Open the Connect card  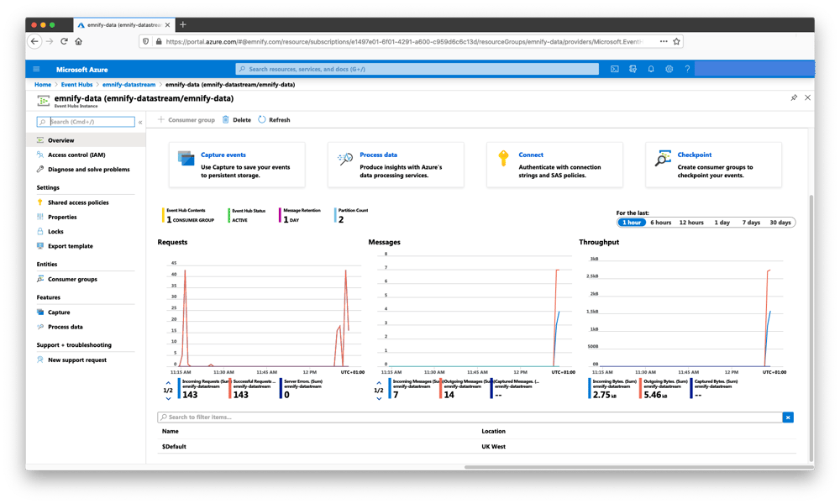(554, 165)
